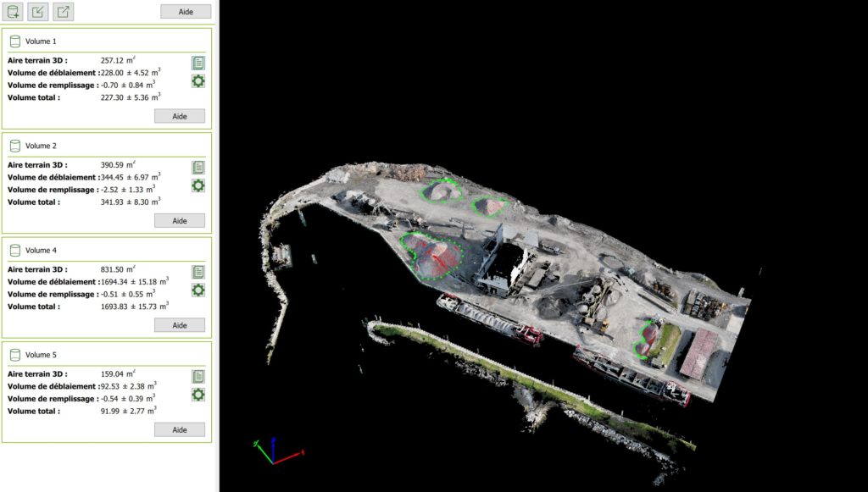Click the import volumes icon
Screen dimensions: 868x492
(x=38, y=12)
